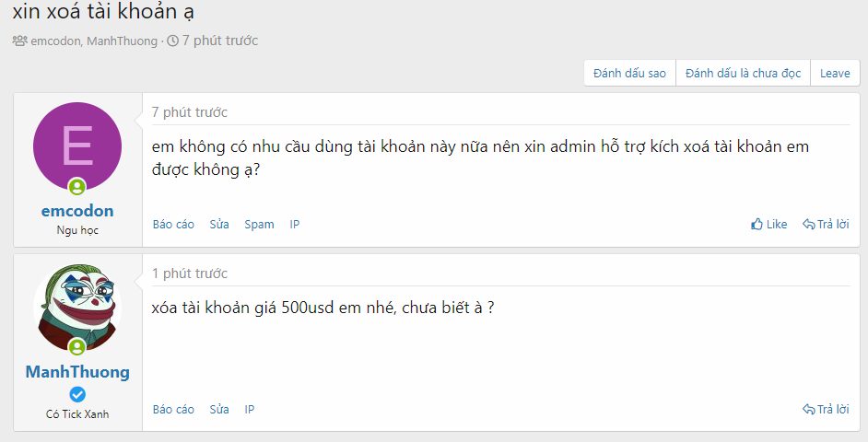Open ManhThuong username link in sidebar
The width and height of the screenshot is (868, 442).
click(x=77, y=372)
